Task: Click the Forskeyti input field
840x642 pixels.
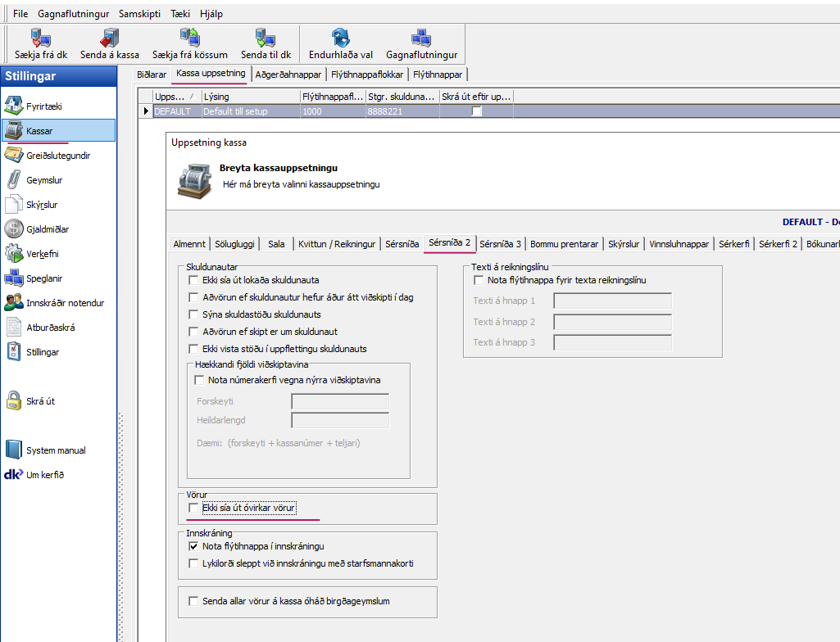Action: [x=339, y=402]
